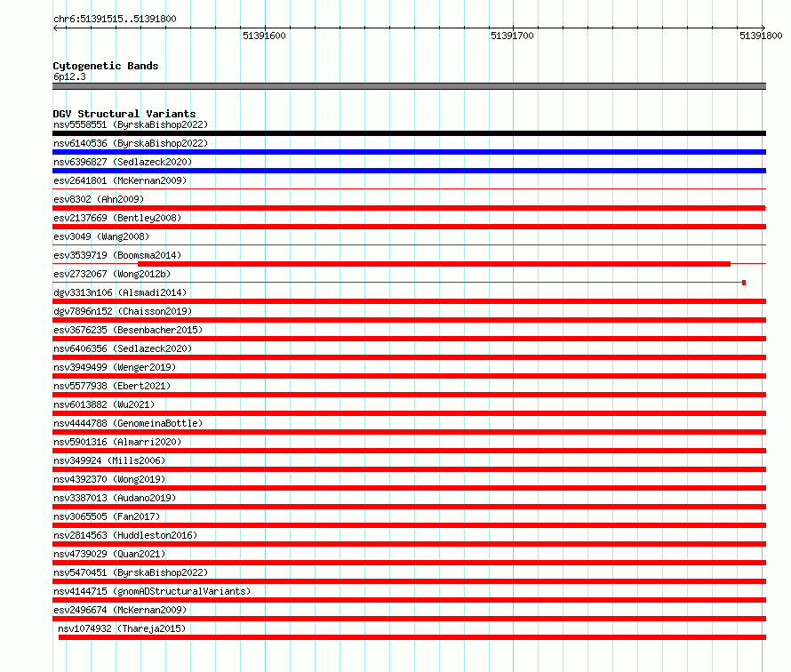Open variant nsv5577938 (Ebert2021)
791x672 pixels.
click(112, 386)
